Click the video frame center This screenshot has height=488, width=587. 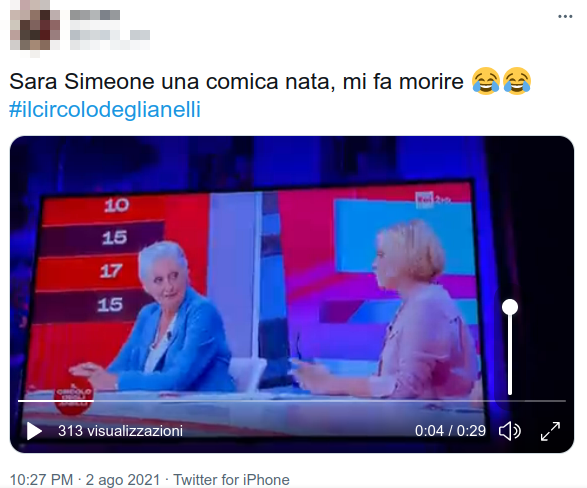[292, 295]
